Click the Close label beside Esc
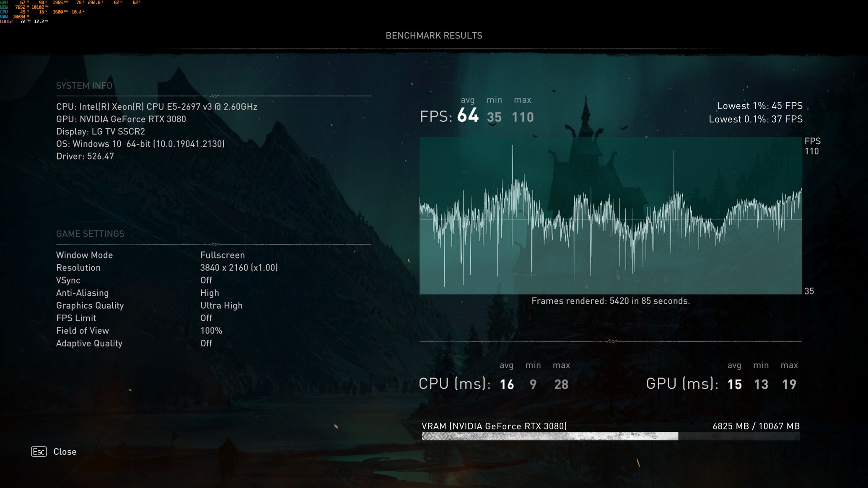 (65, 452)
